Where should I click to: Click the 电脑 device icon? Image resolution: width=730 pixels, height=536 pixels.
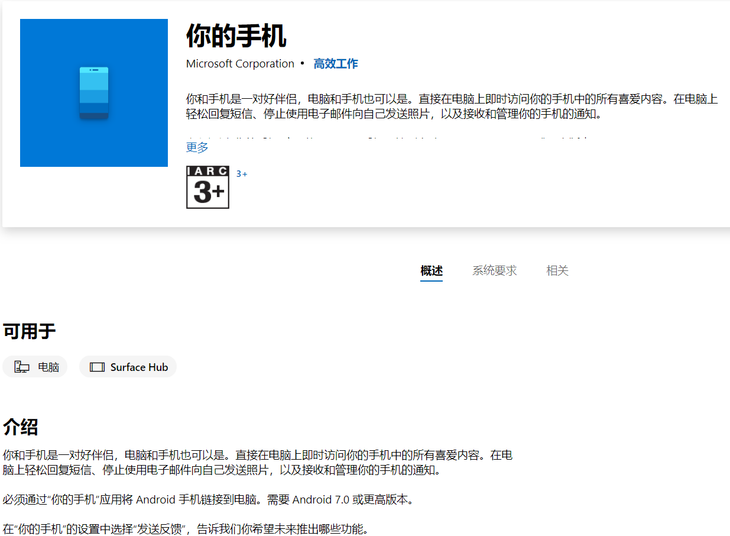(x=21, y=367)
